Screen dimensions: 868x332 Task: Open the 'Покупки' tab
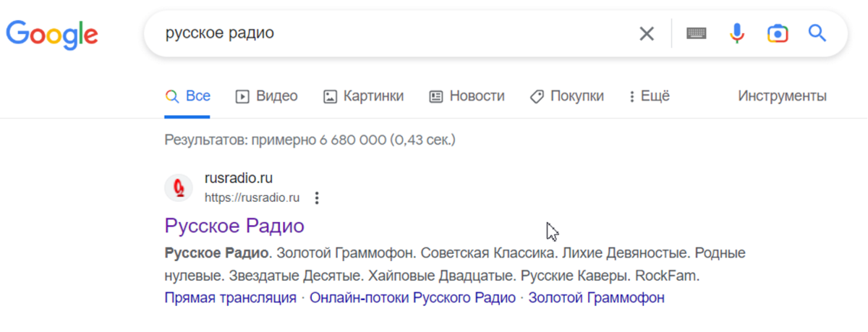coord(566,95)
